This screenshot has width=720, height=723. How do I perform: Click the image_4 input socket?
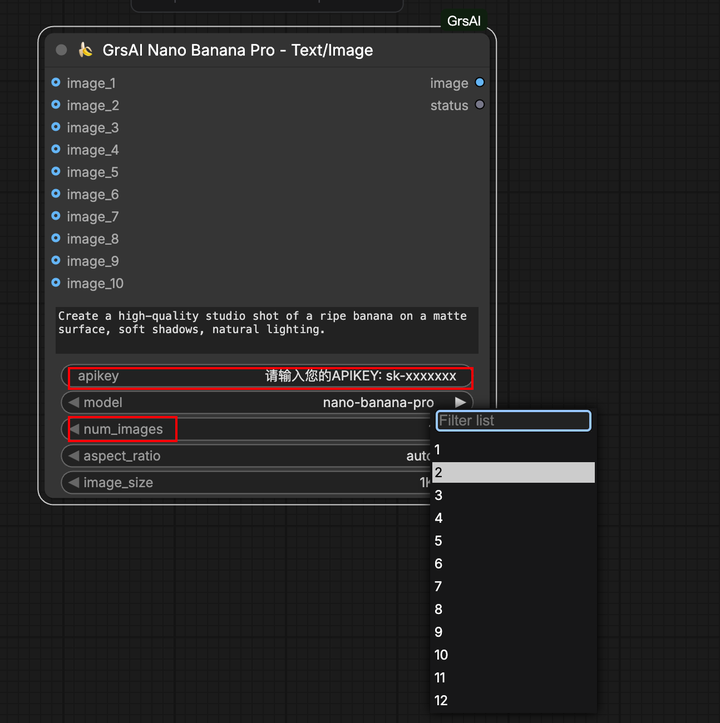pyautogui.click(x=56, y=150)
